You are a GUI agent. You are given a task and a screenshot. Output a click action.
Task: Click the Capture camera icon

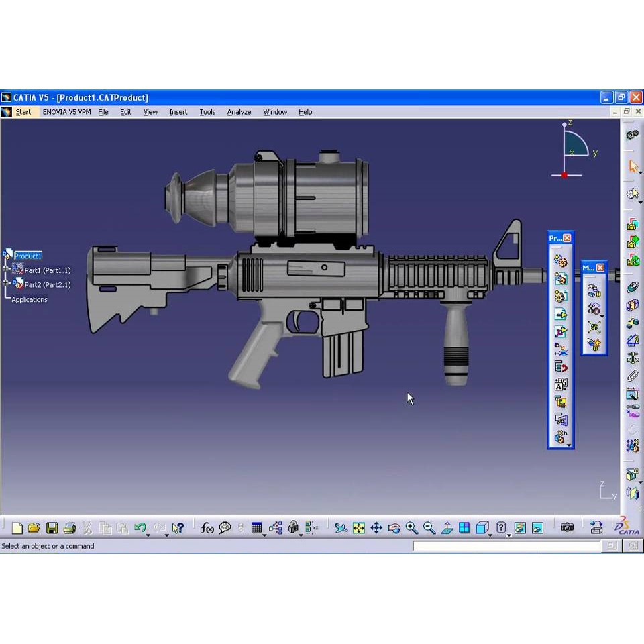coord(568,528)
